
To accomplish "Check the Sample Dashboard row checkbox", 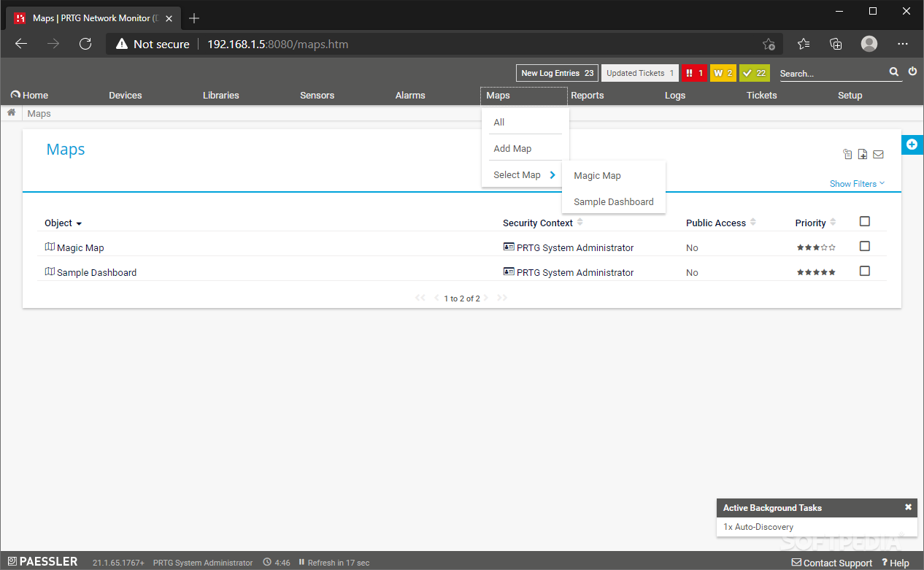I will (x=865, y=271).
